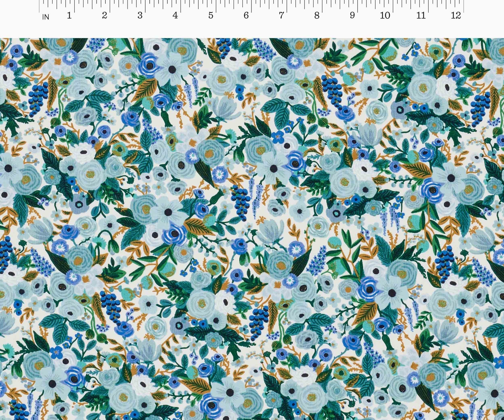This screenshot has height=420, width=504.
Task: Click the ruler number "7"
Action: (281, 16)
